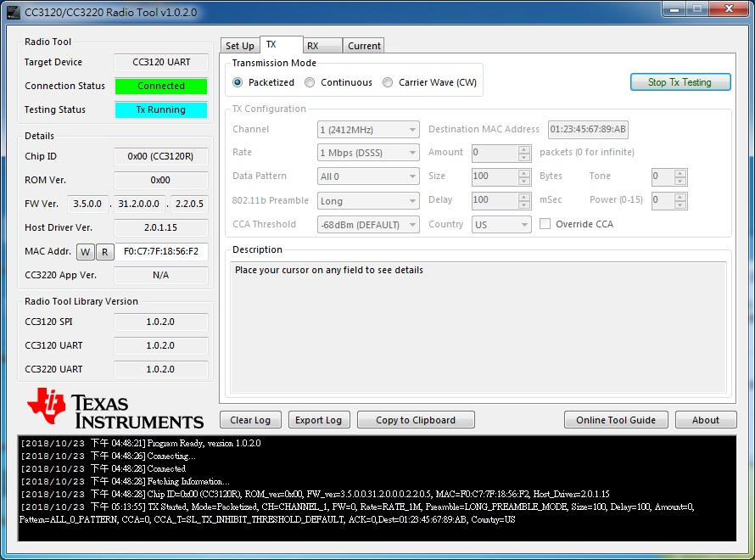Open the Current tab
755x560 pixels.
coord(364,46)
